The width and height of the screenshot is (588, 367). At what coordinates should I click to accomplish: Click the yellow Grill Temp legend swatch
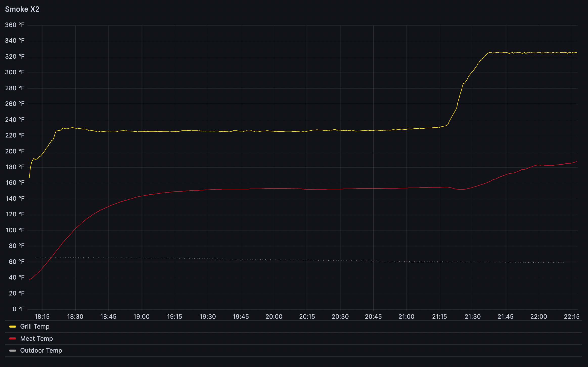click(13, 326)
